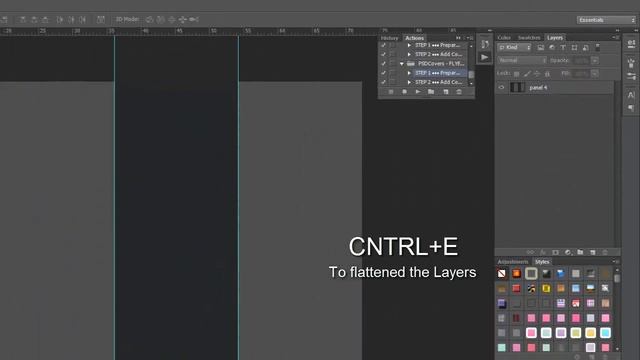This screenshot has height=360, width=640.
Task: Apply the yellow square style swatch
Action: point(546,289)
